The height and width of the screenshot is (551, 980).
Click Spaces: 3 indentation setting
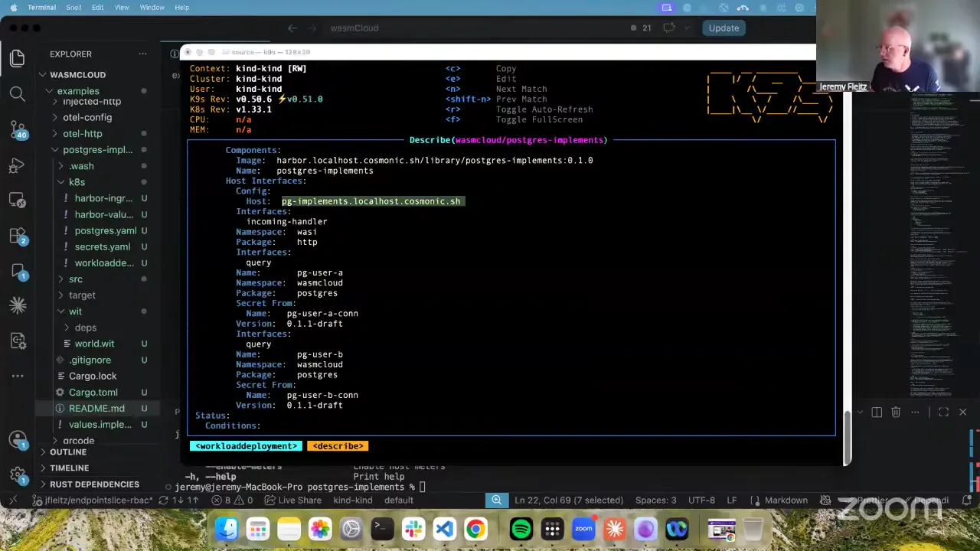(656, 500)
